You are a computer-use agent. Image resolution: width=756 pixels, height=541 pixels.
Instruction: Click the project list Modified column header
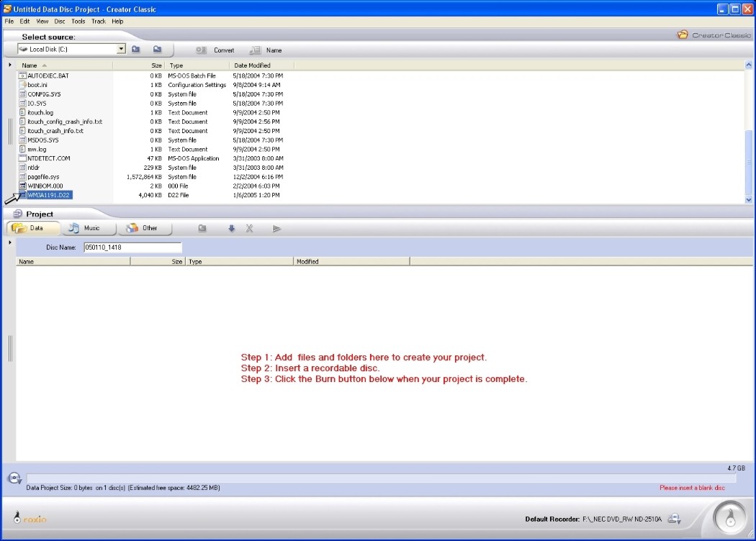point(351,262)
